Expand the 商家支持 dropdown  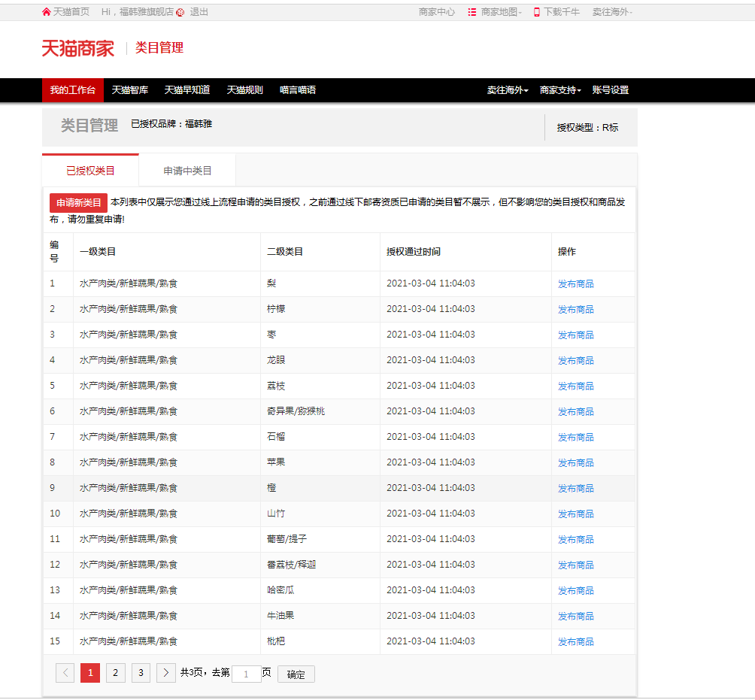560,90
